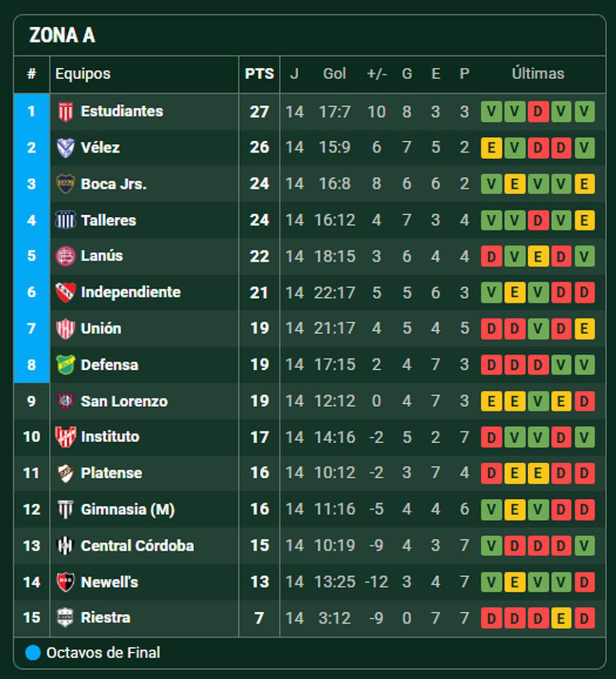Click the Talleres striped badge

point(65,220)
